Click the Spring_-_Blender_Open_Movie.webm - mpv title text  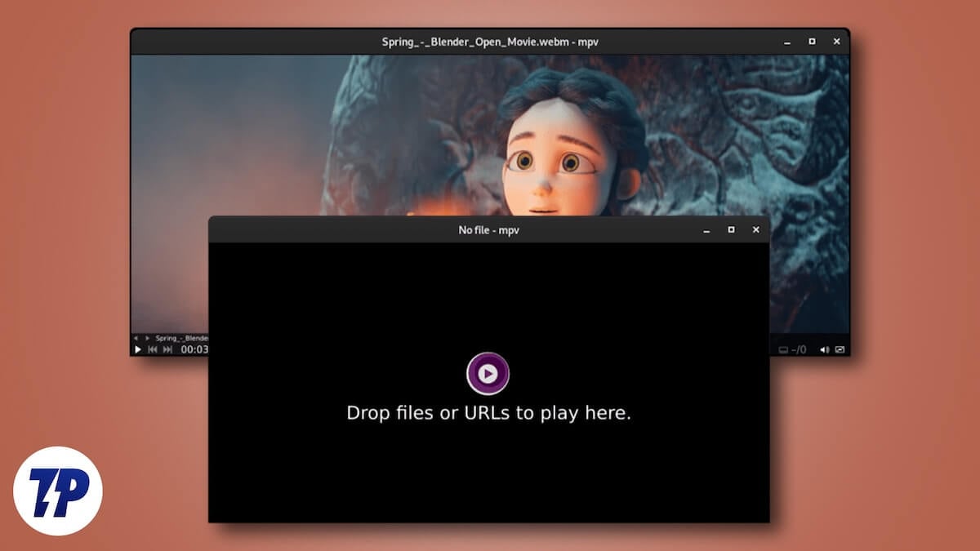491,42
